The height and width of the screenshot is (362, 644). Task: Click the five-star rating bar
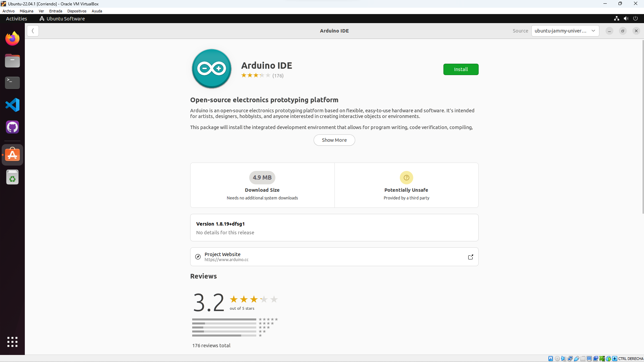point(224,319)
